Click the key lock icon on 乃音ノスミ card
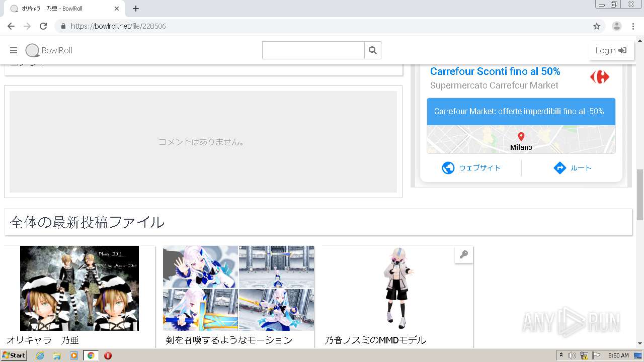This screenshot has width=644, height=362. (x=464, y=254)
